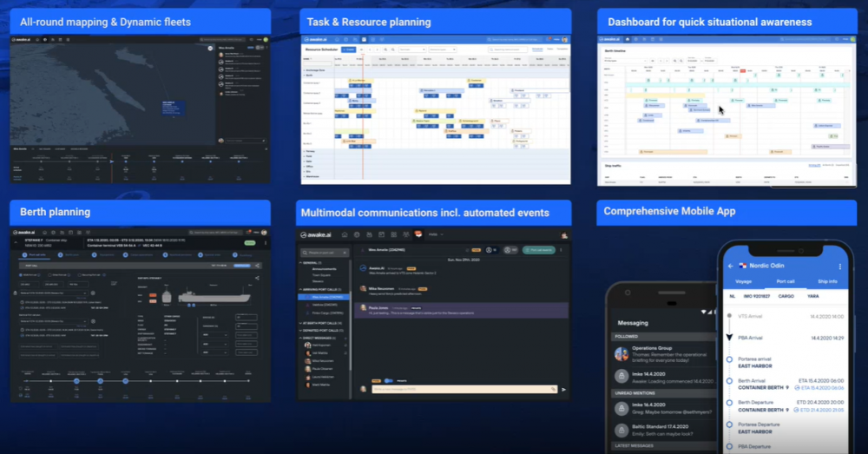This screenshot has width=868, height=454.
Task: Click the Operations Group avatar in Messaging
Action: click(621, 353)
